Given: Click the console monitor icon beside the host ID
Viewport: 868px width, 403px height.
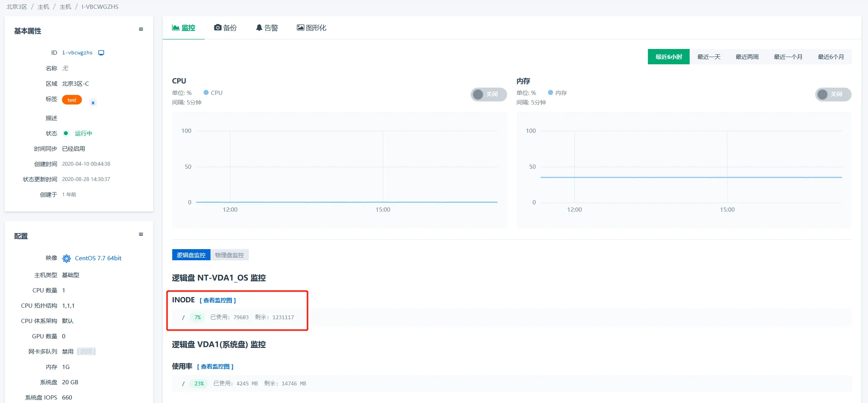Looking at the screenshot, I should coord(101,53).
